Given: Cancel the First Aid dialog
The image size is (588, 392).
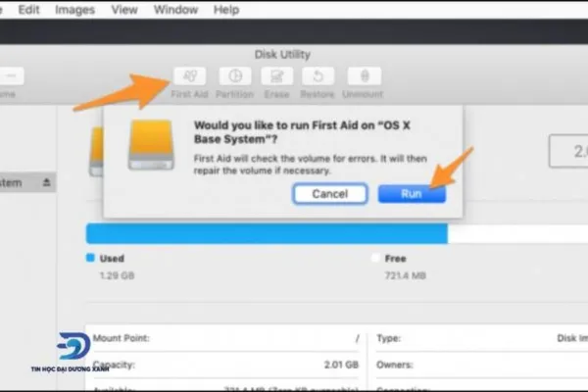Looking at the screenshot, I should (x=329, y=194).
